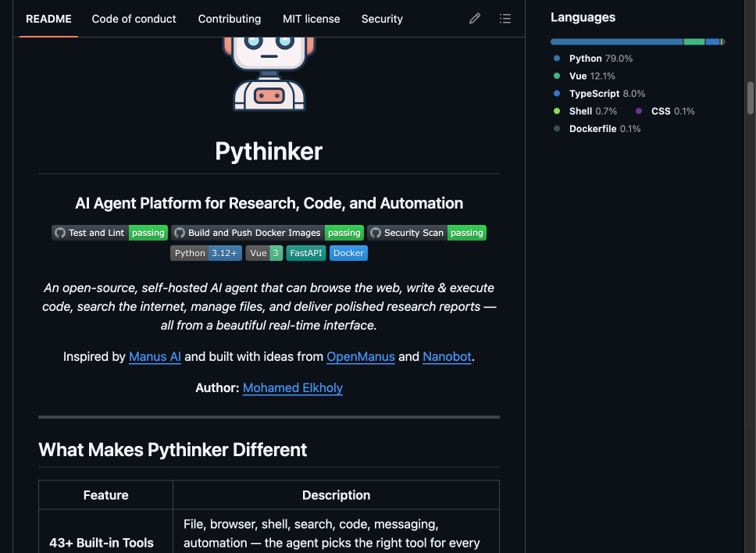756x553 pixels.
Task: Visit author Mohamed Elkholy's profile
Action: click(x=292, y=387)
